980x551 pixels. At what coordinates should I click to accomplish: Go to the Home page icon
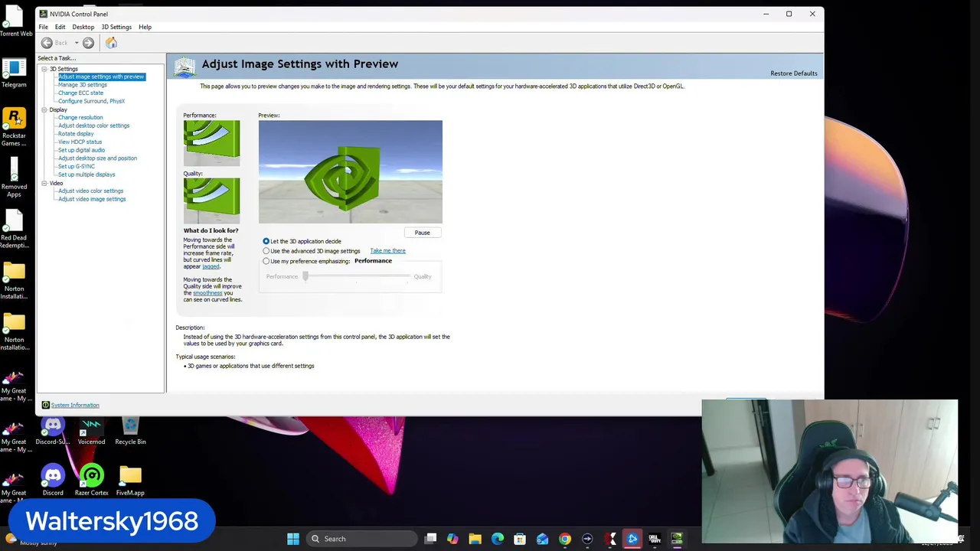[111, 43]
